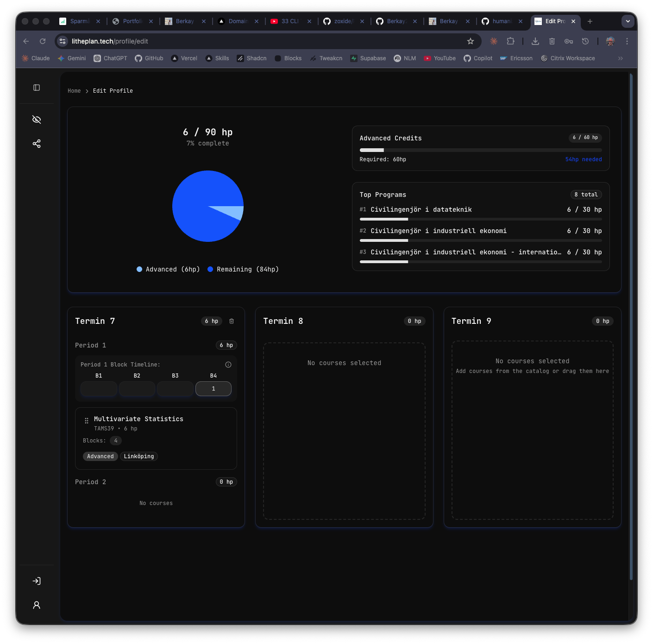This screenshot has width=653, height=644.
Task: Click the Multivariate Statistics course card
Action: 156,438
